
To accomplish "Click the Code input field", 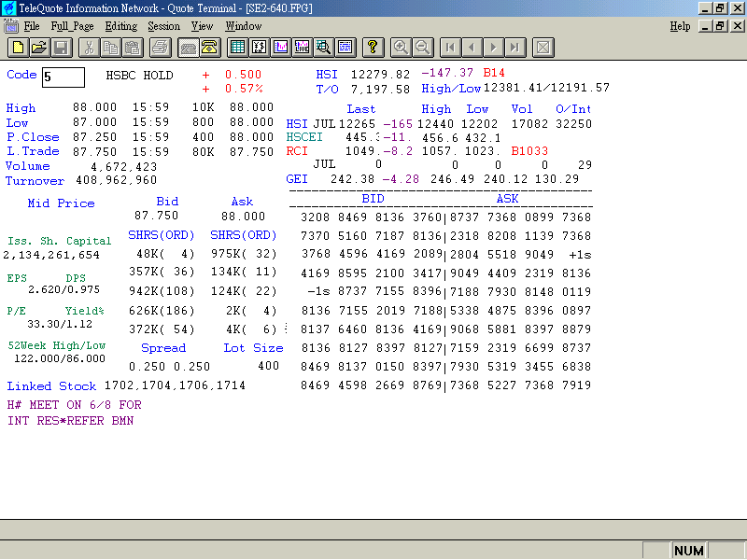I will tap(63, 77).
